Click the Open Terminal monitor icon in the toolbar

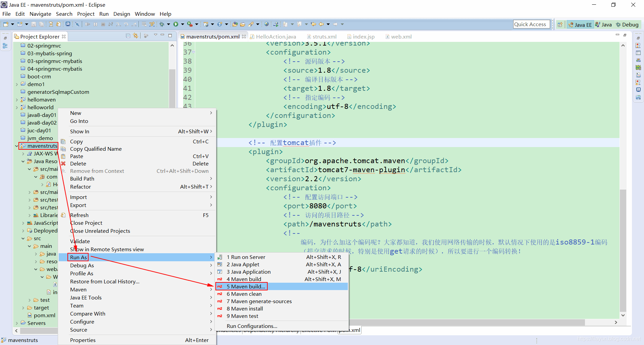coord(68,24)
